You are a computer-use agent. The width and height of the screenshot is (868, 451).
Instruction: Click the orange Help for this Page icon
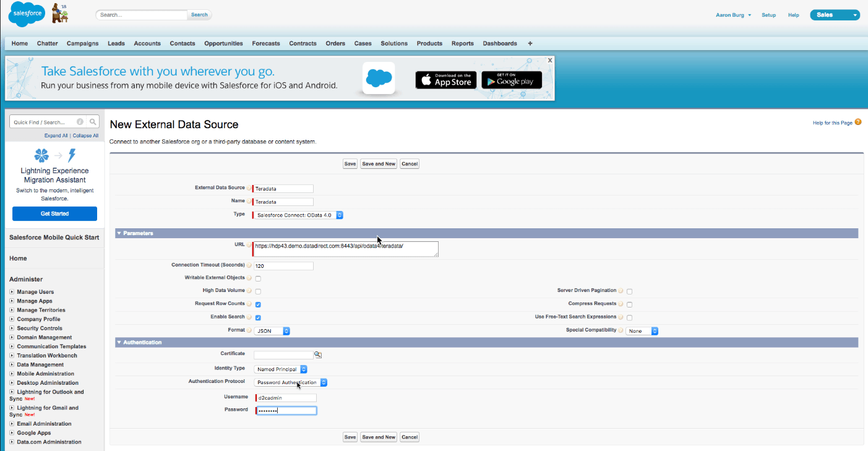(x=857, y=122)
